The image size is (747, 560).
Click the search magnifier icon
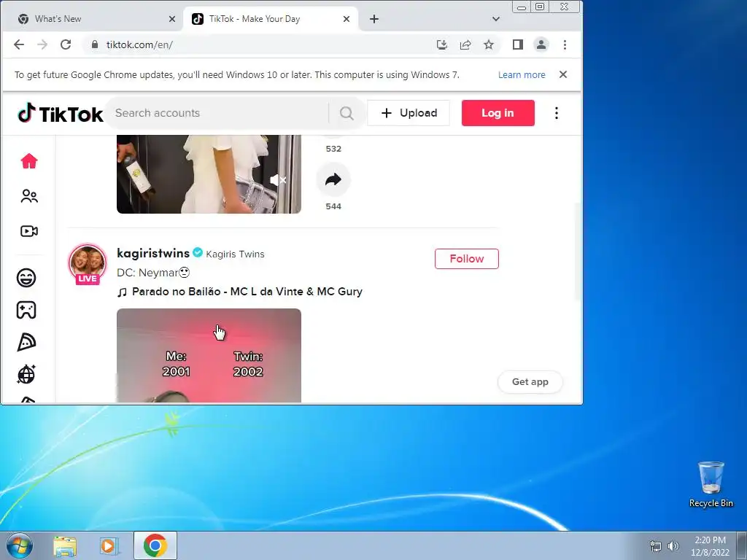tap(347, 113)
